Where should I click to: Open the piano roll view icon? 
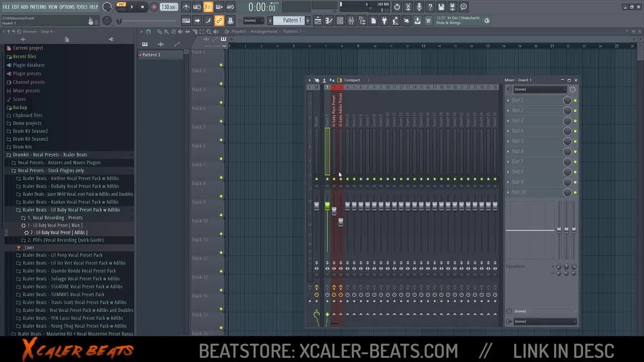tap(329, 21)
